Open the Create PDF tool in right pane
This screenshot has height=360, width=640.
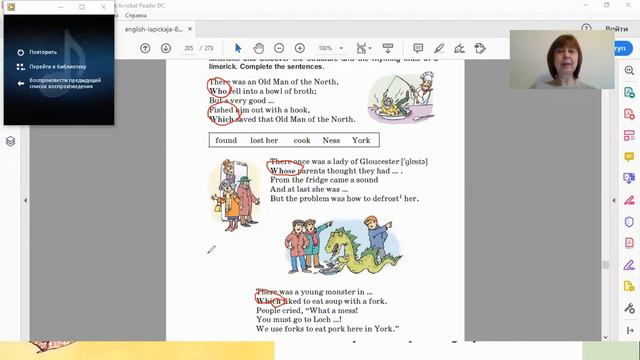coord(629,113)
